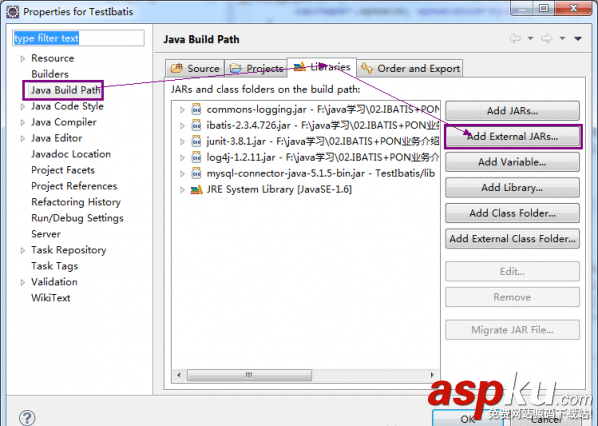This screenshot has width=598, height=426.
Task: Click the Source tab folder icon
Action: coord(177,68)
